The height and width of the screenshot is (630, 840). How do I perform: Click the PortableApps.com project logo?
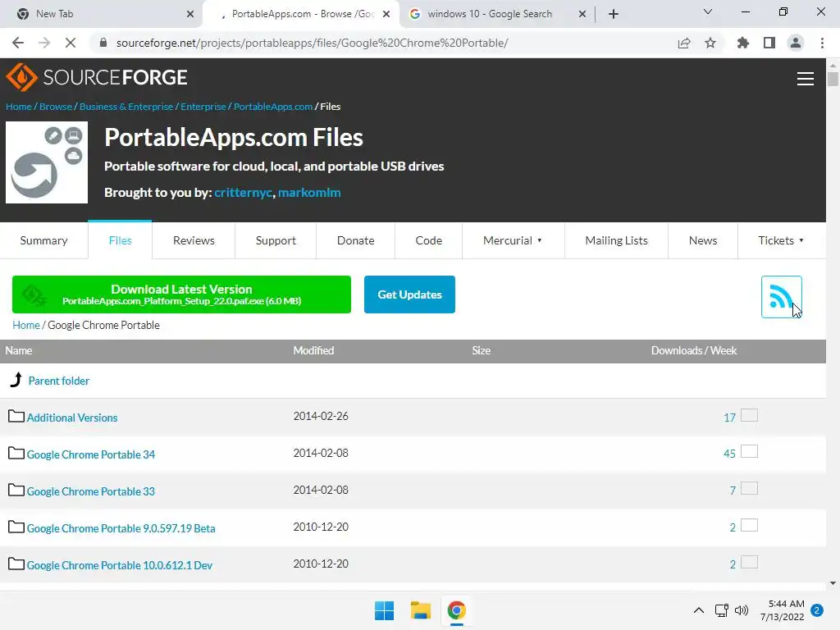[47, 162]
